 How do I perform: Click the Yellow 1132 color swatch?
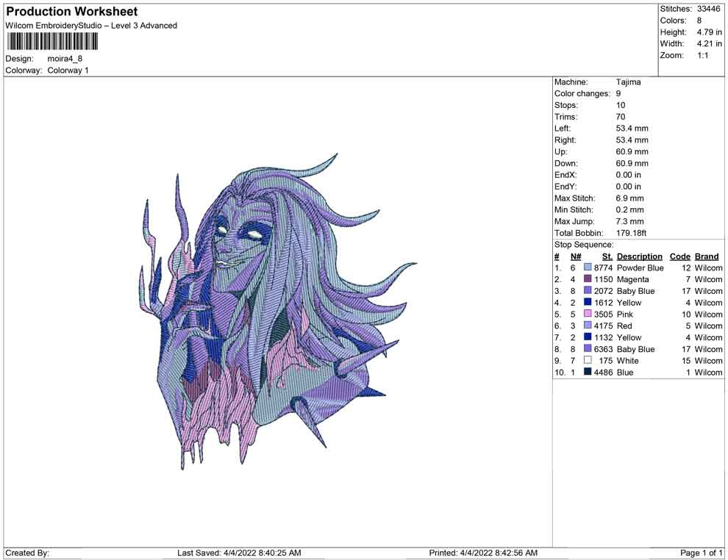click(x=588, y=338)
